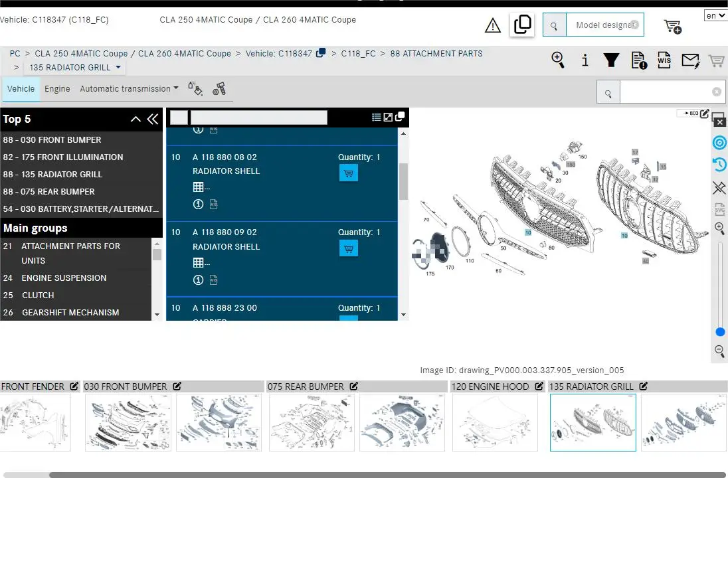Edit the 120 ENGINE HOOD section icon
This screenshot has height=581, width=728.
pyautogui.click(x=539, y=386)
